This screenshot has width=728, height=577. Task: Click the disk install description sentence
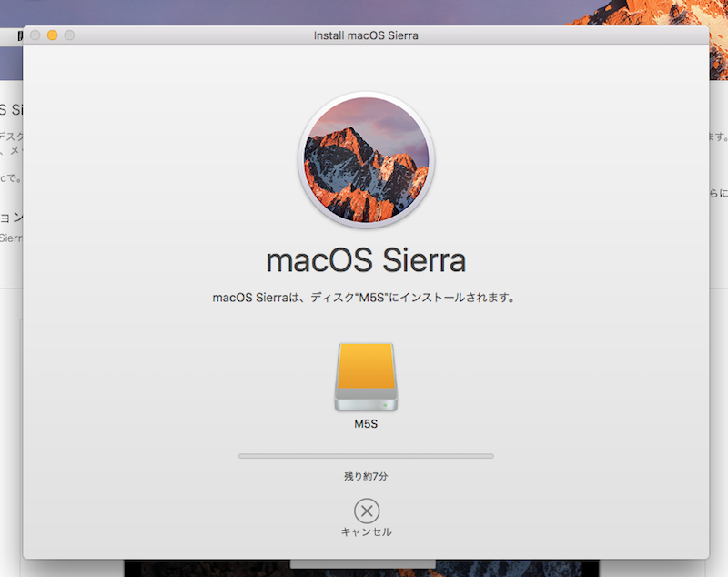366,298
